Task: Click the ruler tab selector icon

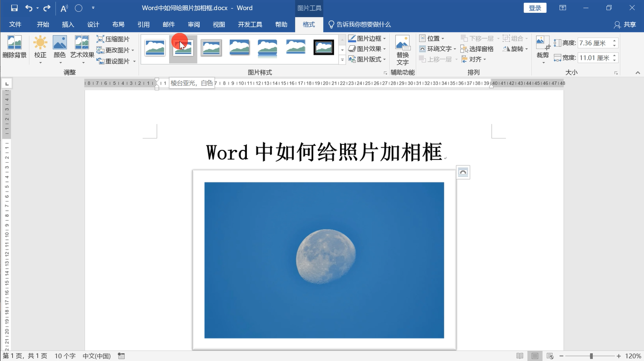Action: (6, 83)
